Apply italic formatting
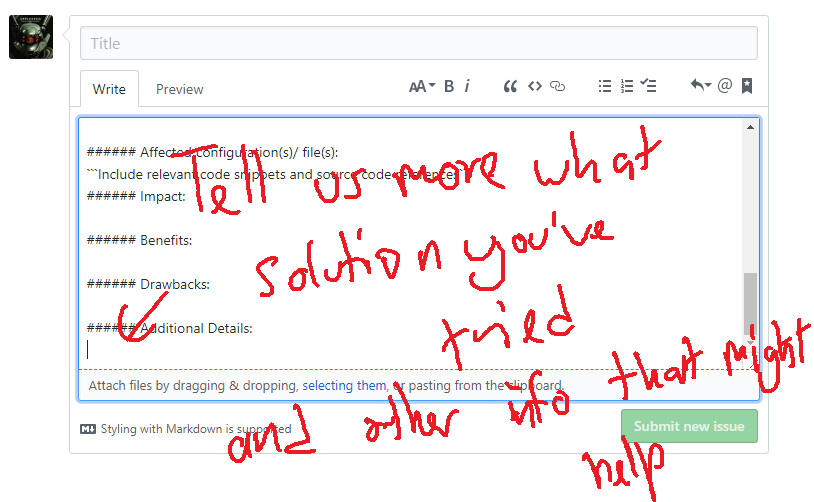Viewport: 814px width, 502px height. pyautogui.click(x=467, y=86)
